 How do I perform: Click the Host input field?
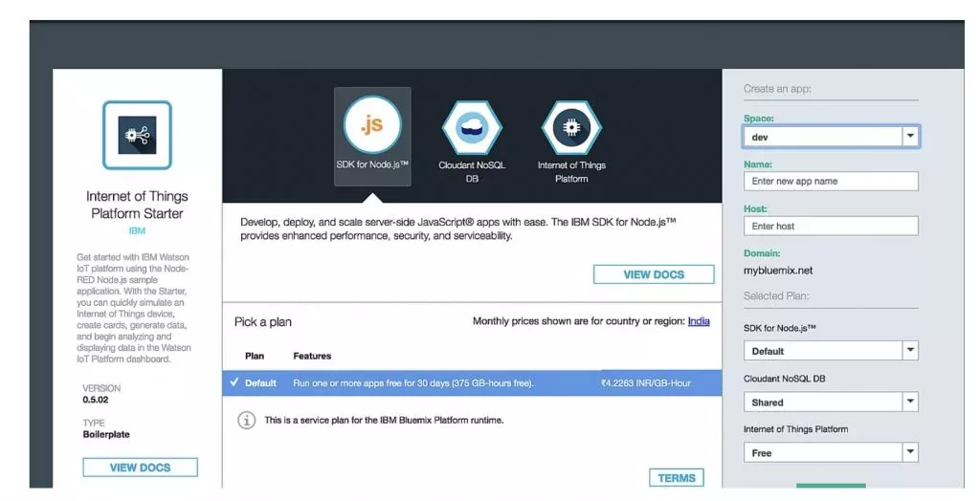(x=831, y=226)
